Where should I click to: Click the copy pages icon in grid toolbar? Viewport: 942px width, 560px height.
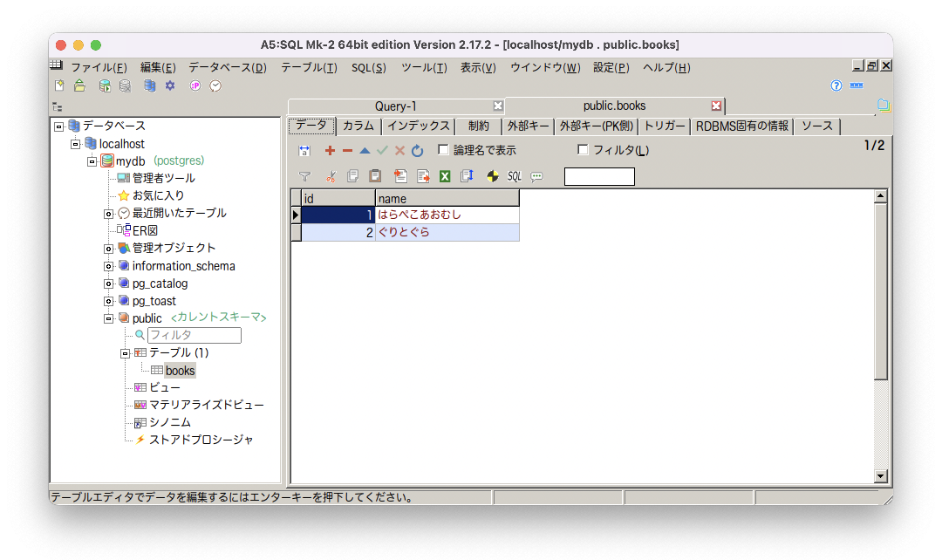point(352,176)
